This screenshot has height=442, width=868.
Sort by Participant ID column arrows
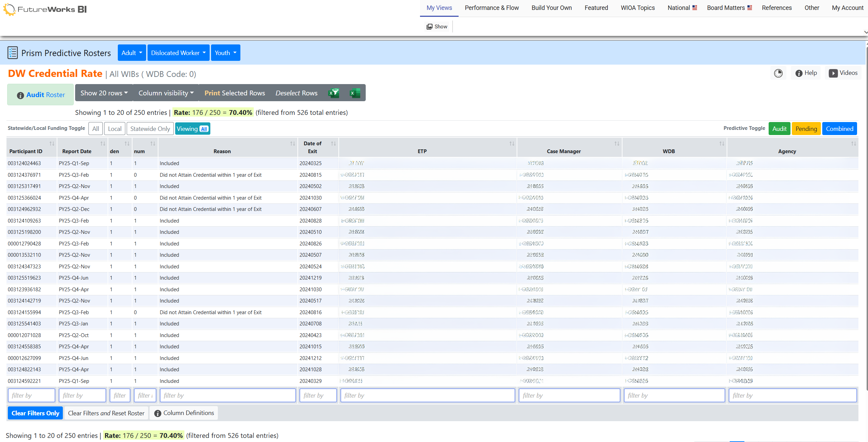click(x=52, y=144)
